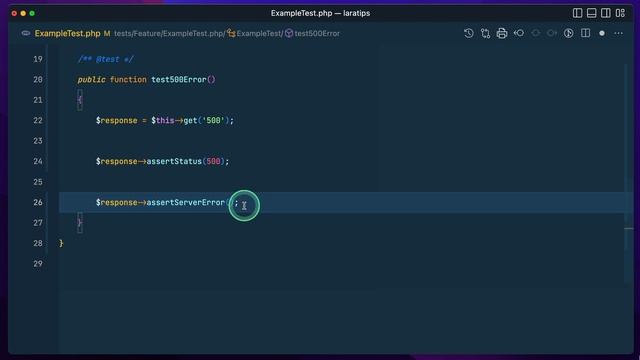Go to previous change arrow icon
The image size is (640, 360).
tap(519, 33)
